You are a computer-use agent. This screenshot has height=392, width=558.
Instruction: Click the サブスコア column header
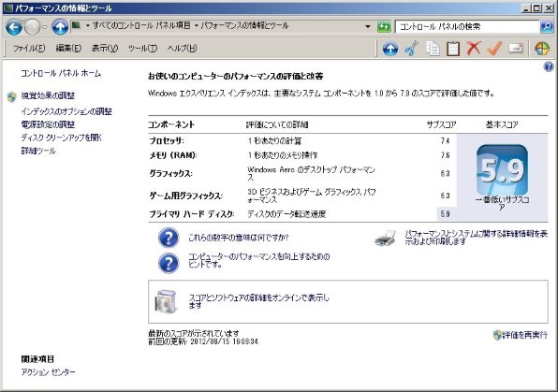coord(441,124)
